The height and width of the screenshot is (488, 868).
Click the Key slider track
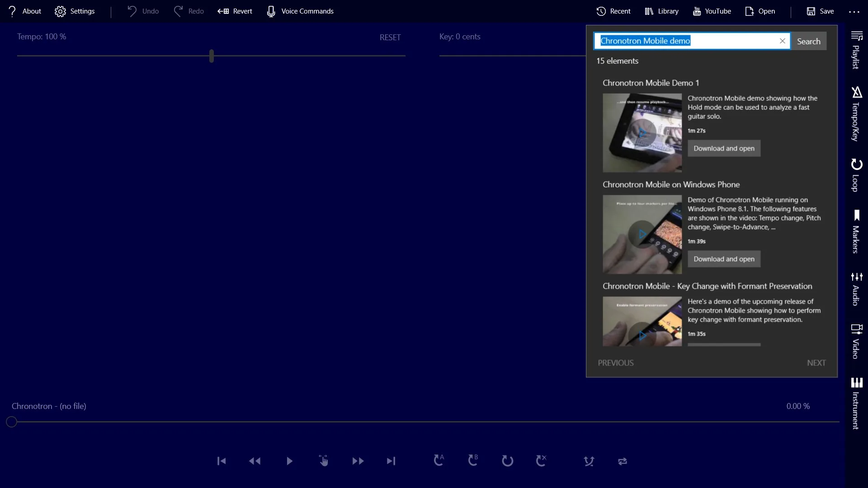click(x=512, y=56)
